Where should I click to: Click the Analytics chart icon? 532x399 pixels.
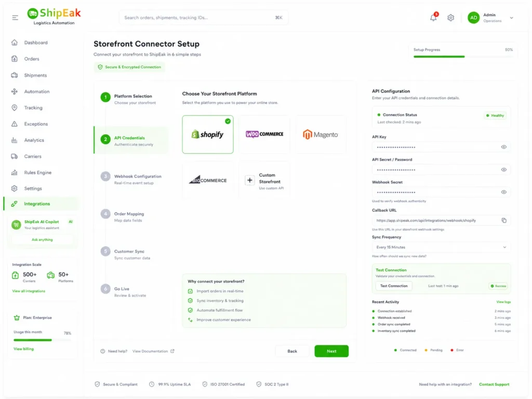(14, 140)
